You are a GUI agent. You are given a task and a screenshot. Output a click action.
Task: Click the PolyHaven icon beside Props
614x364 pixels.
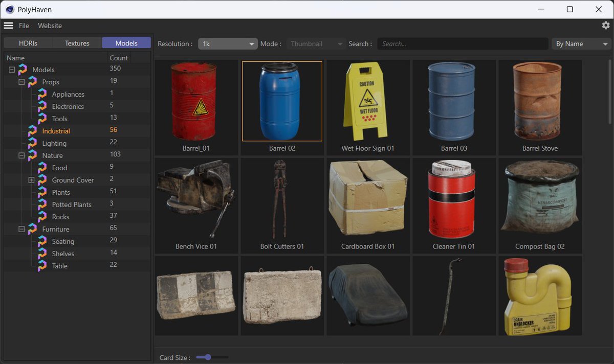tap(32, 82)
